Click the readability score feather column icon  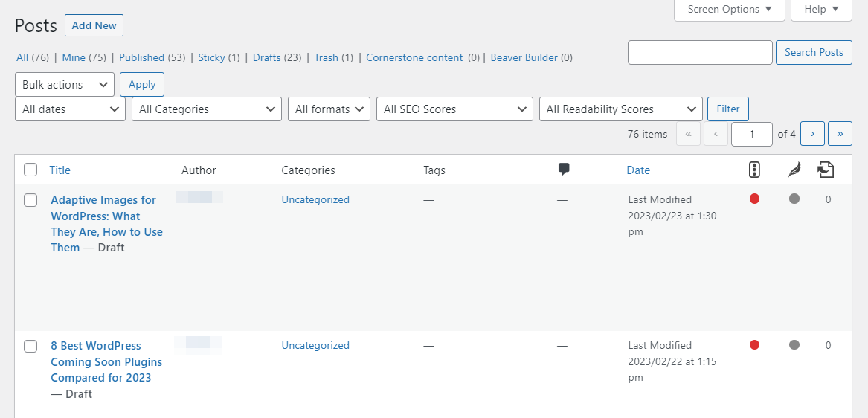[794, 170]
